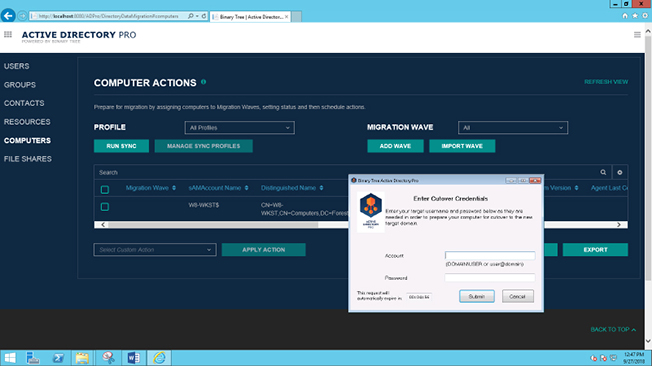Open the app launcher grid icon
The width and height of the screenshot is (652, 366).
pos(8,35)
